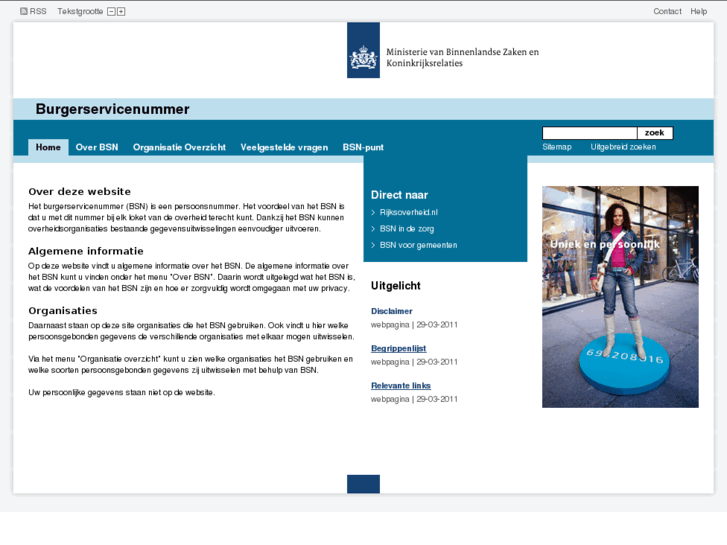Open Veelgestelde vragen menu item
Image resolution: width=727 pixels, height=545 pixels.
tap(284, 147)
